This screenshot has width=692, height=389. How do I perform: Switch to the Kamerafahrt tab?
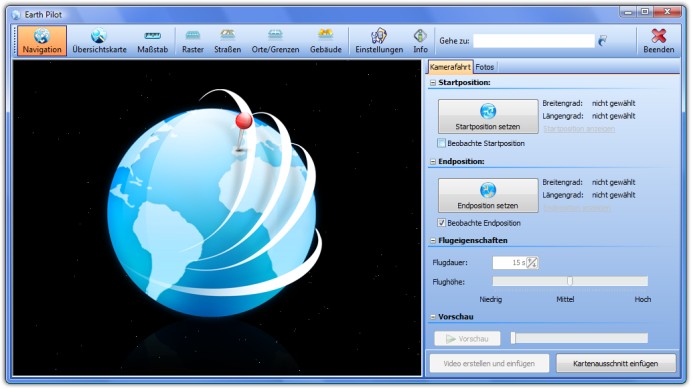(450, 67)
